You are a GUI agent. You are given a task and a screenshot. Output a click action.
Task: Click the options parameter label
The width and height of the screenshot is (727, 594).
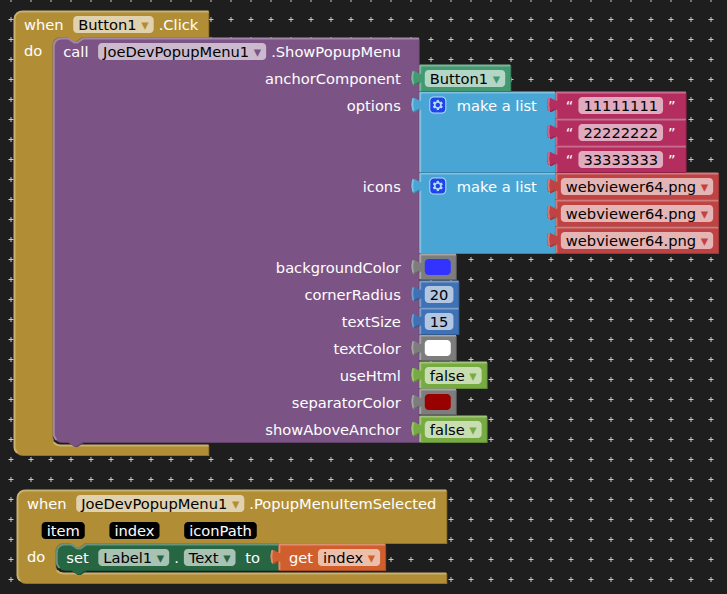coord(373,106)
